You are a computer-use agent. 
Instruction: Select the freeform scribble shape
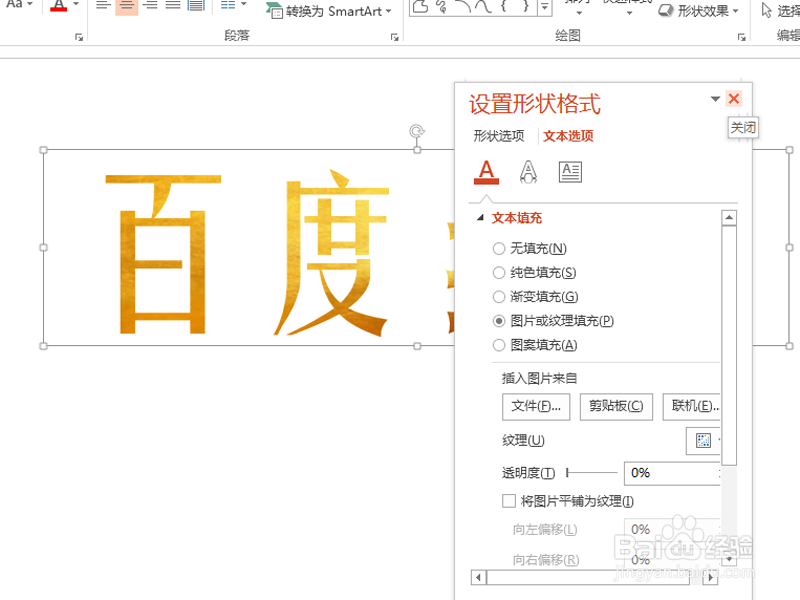coord(442,6)
